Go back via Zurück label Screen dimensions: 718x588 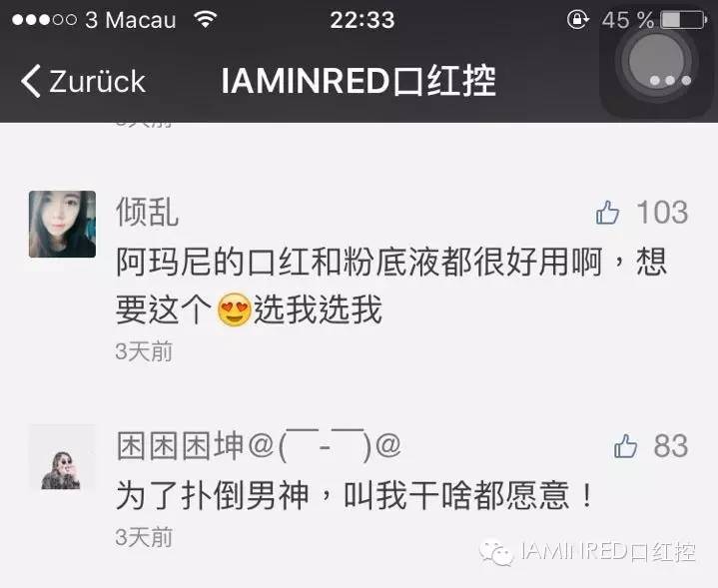click(97, 82)
